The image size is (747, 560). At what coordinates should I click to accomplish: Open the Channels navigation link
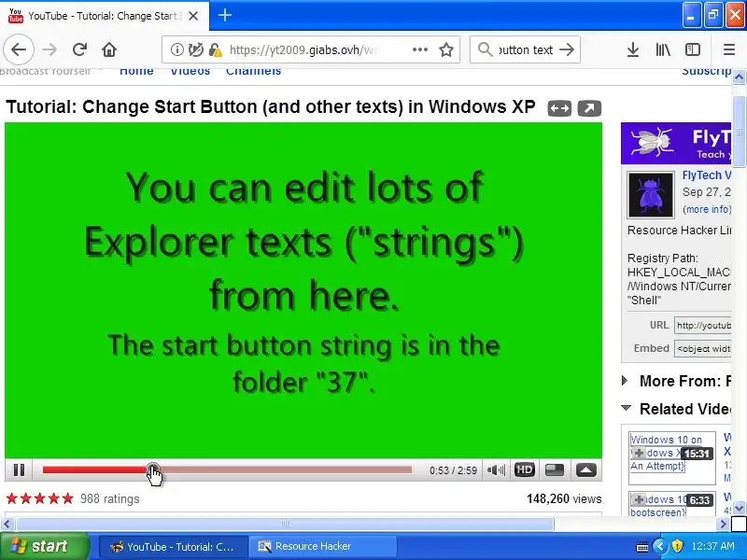253,71
